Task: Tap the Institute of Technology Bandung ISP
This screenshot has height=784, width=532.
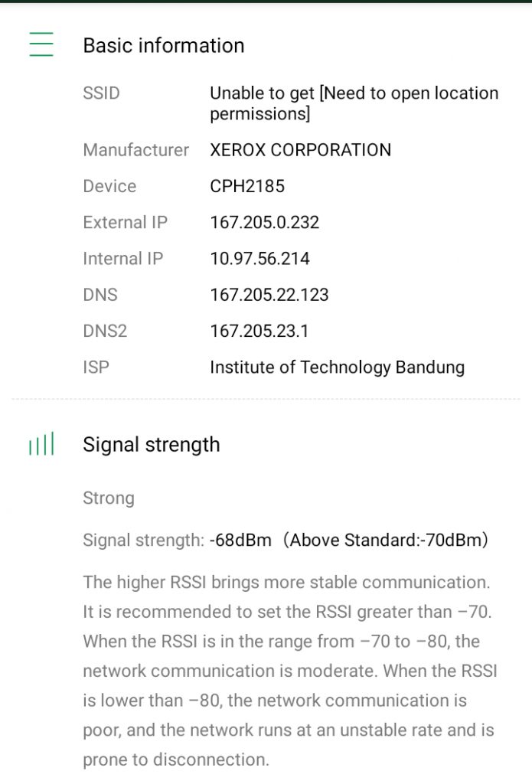Action: point(337,367)
